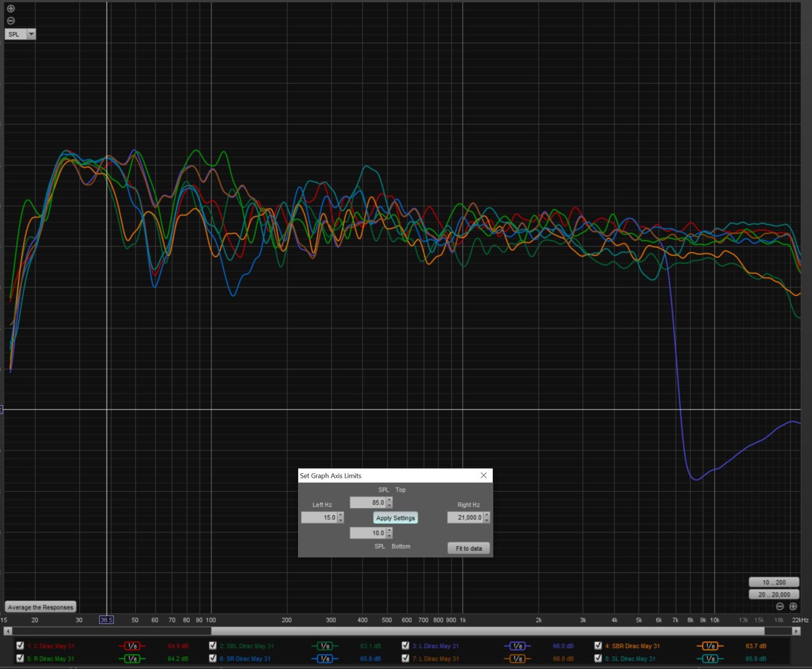Click Average the Responses button

[x=40, y=607]
